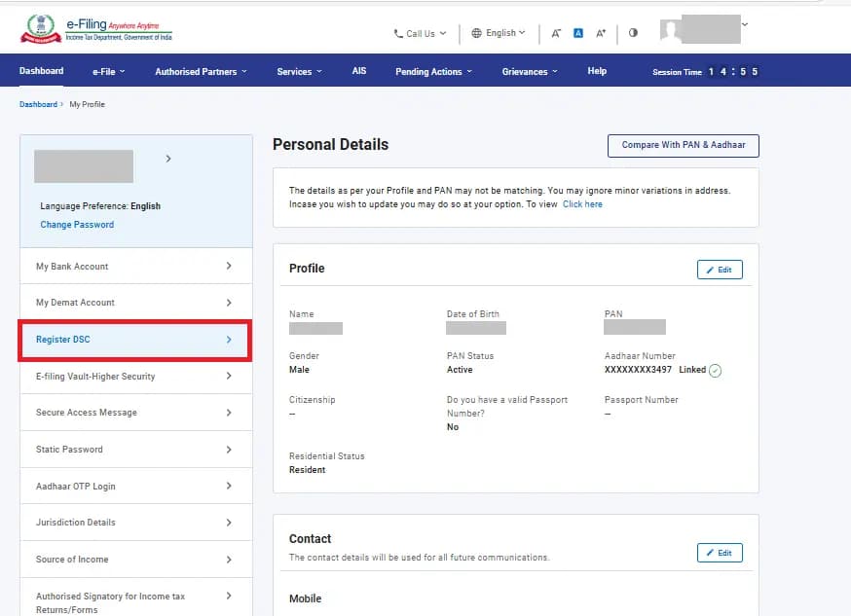Toggle the dark theme half-circle switch
851x616 pixels.
[633, 32]
